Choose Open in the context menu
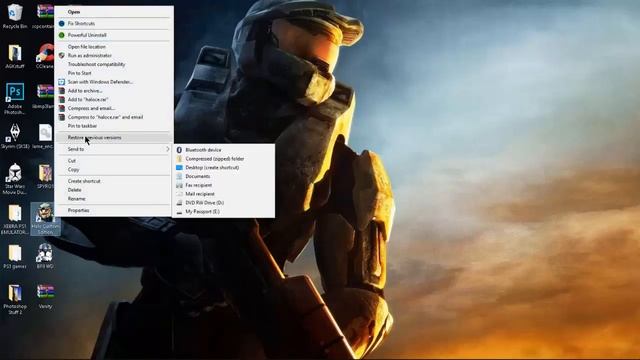The image size is (640, 360). pos(113,12)
